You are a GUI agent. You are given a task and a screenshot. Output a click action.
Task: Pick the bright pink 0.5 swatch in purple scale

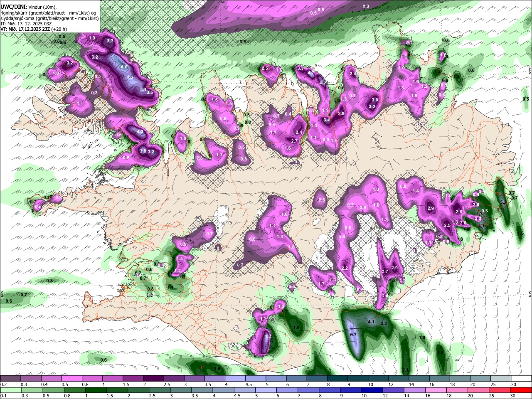point(71,378)
